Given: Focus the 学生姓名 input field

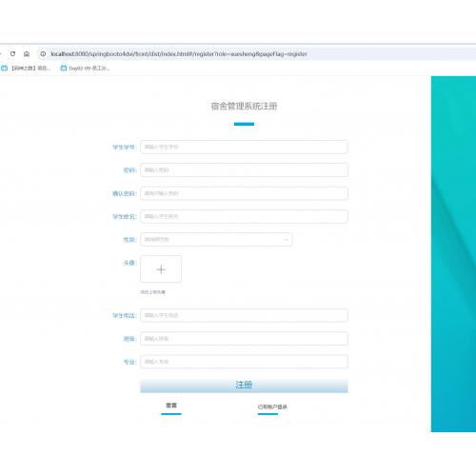Looking at the screenshot, I should (244, 216).
